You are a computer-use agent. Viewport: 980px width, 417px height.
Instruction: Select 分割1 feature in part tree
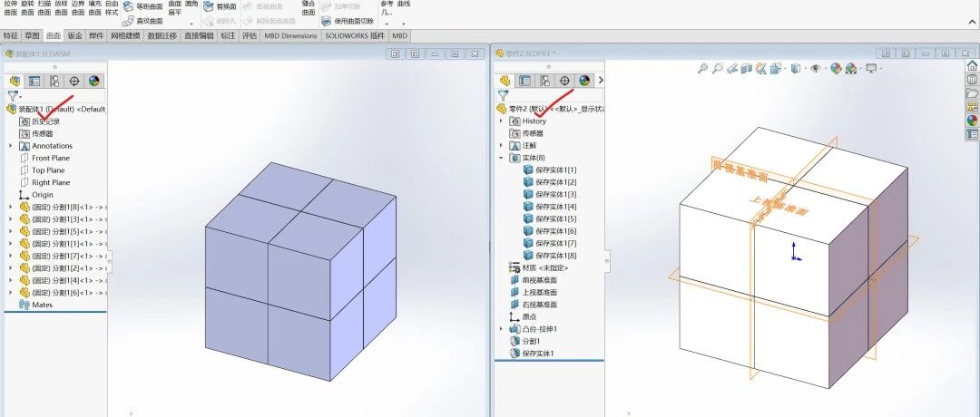tap(525, 342)
